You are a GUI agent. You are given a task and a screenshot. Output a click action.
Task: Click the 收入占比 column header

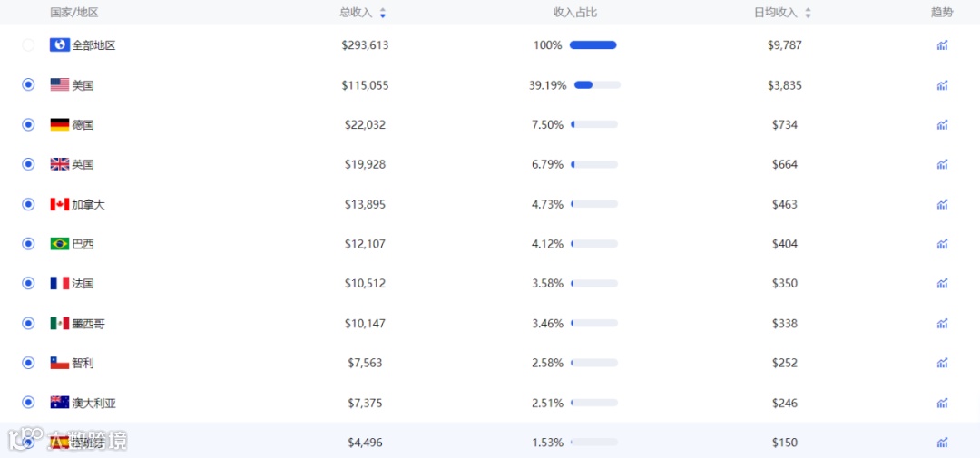click(575, 13)
